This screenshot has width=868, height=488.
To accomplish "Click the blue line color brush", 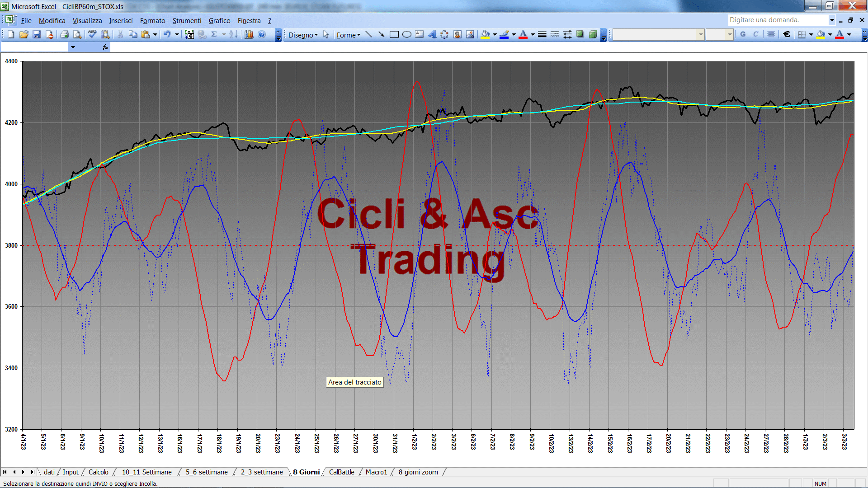I will point(504,34).
